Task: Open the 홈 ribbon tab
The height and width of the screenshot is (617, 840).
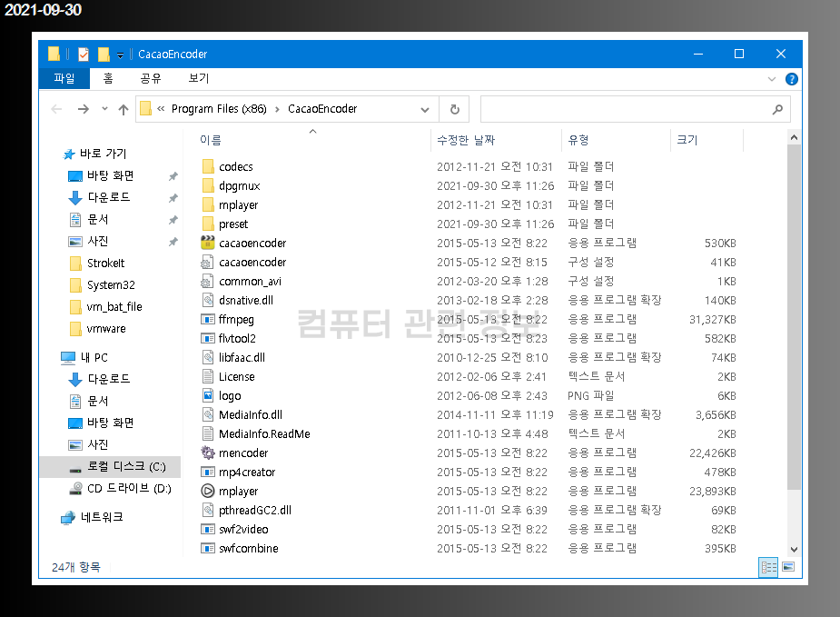Action: click(108, 78)
